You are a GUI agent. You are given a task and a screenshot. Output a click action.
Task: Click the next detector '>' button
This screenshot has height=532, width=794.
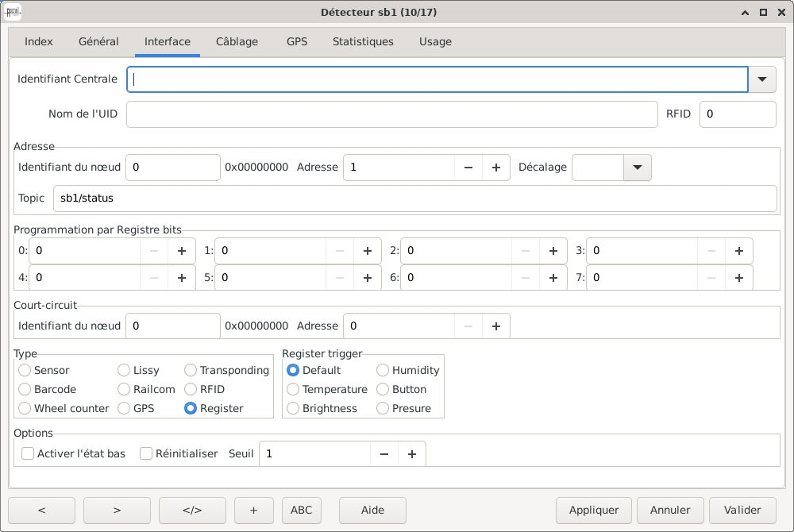[x=117, y=510]
